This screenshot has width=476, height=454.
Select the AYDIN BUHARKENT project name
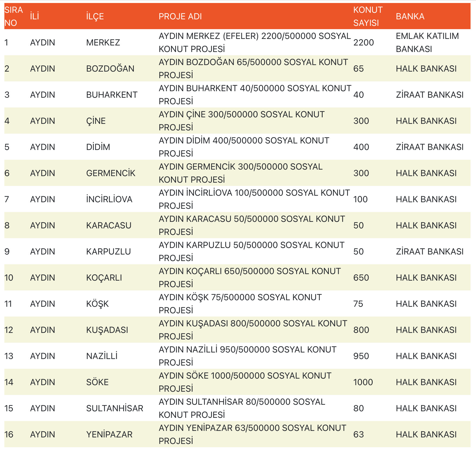[x=255, y=95]
